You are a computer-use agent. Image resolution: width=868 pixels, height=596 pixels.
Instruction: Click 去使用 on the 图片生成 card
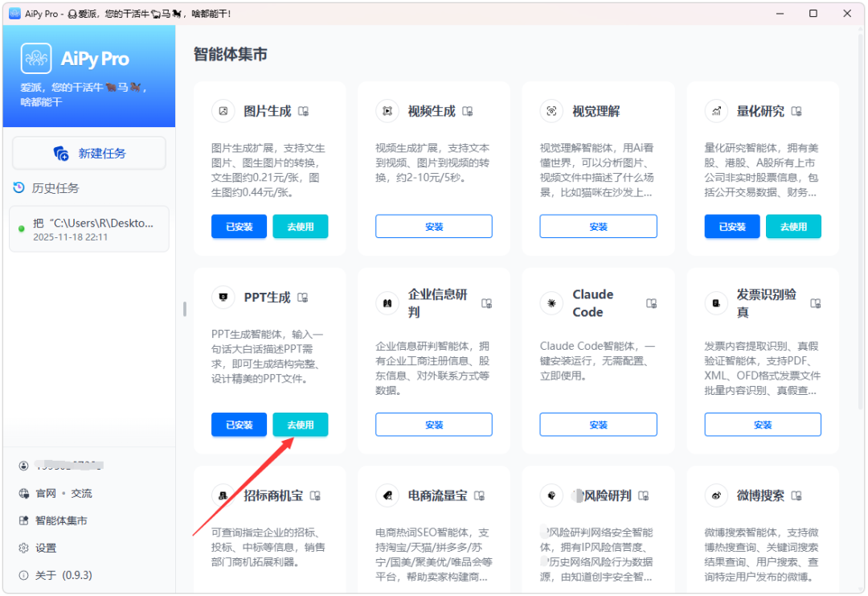pos(301,227)
